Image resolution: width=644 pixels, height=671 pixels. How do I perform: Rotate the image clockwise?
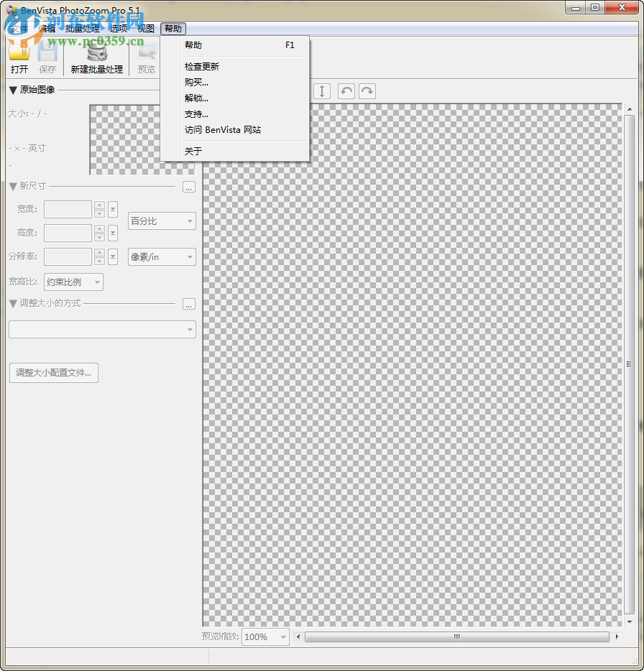pyautogui.click(x=367, y=91)
